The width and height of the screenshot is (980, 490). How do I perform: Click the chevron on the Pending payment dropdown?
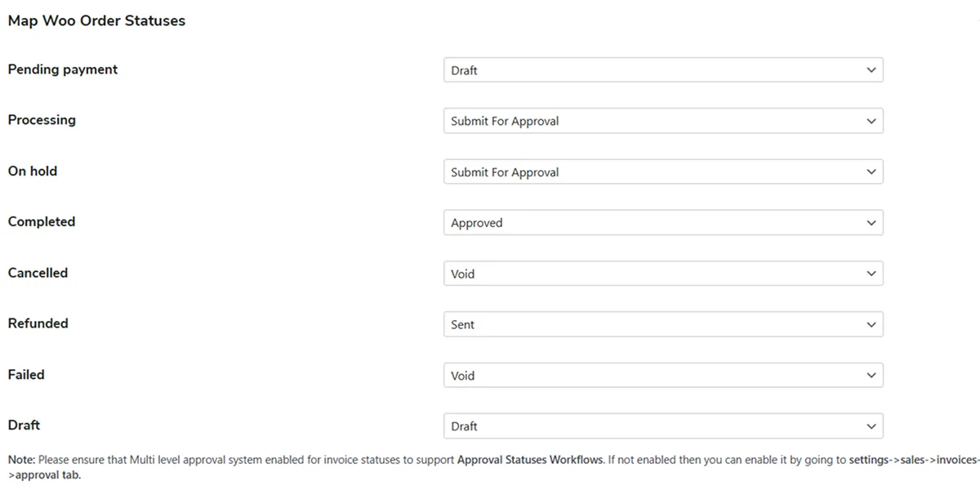872,69
